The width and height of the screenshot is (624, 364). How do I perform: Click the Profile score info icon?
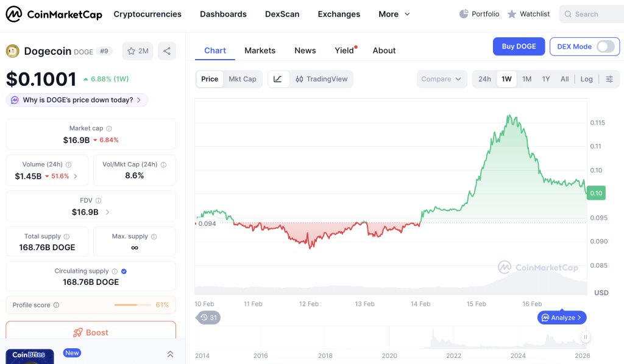point(56,305)
